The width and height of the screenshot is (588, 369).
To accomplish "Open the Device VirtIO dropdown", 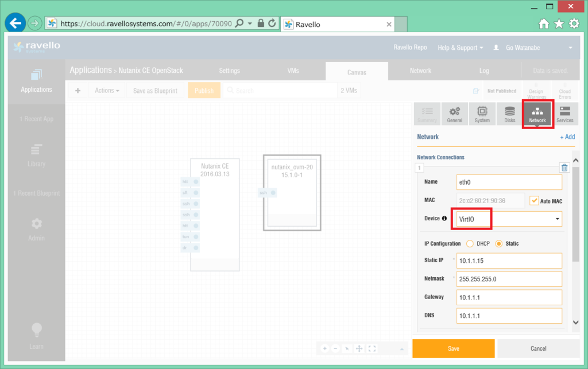I will pyautogui.click(x=509, y=219).
